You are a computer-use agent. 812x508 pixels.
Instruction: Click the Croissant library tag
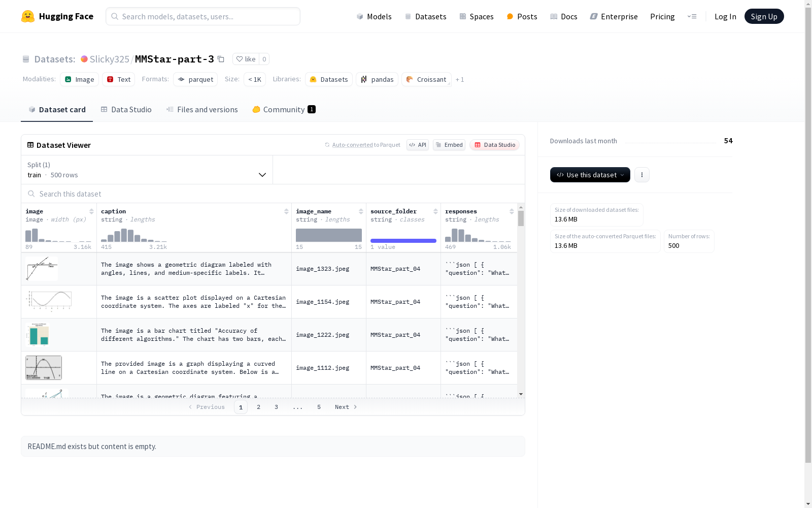427,79
